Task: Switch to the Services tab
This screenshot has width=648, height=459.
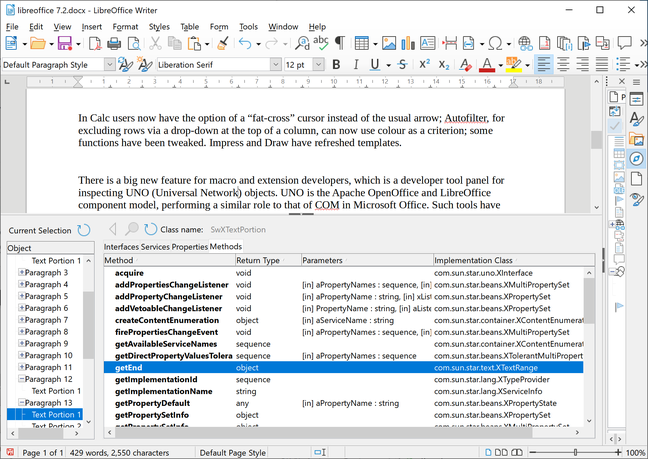Action: [155, 247]
